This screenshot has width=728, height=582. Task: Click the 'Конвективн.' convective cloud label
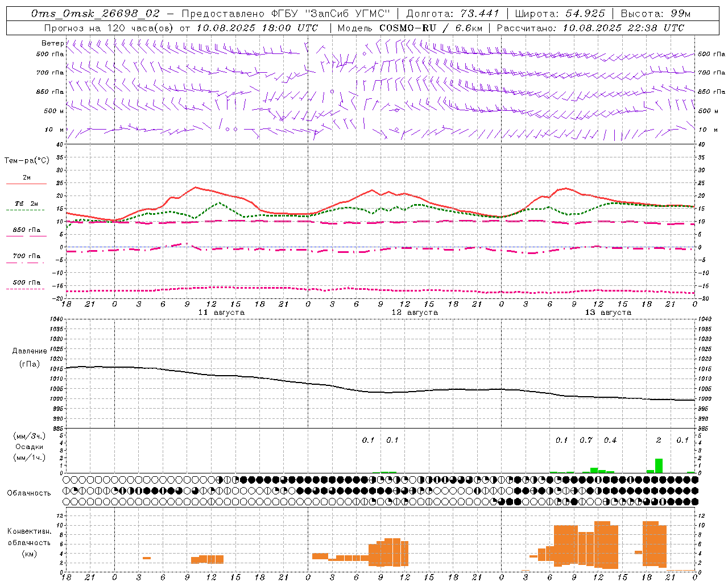pos(29,531)
